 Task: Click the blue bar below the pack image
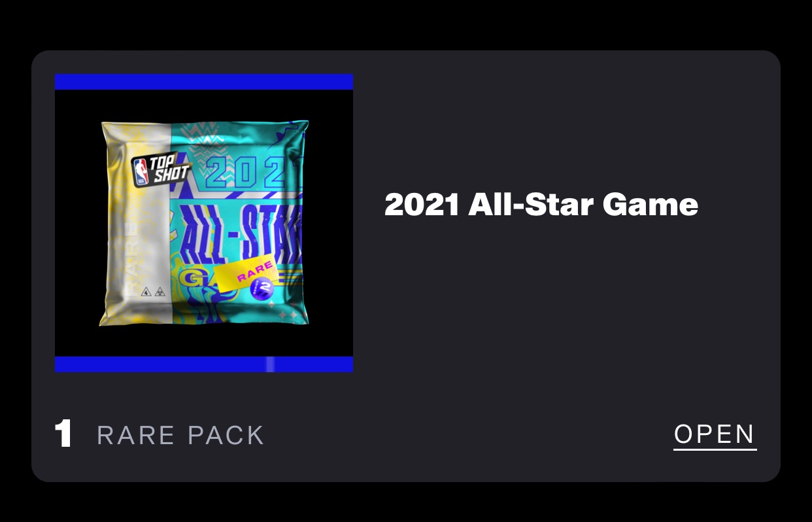tap(204, 364)
